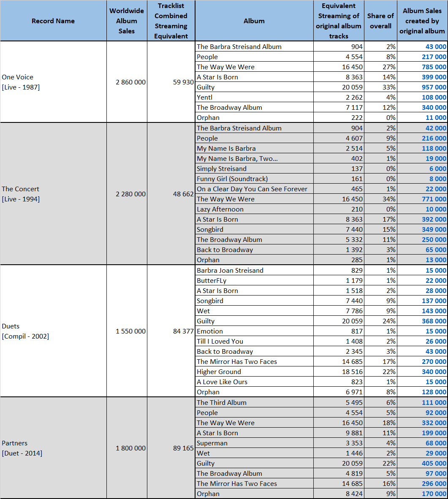Select 'On a Clear Day You Can See Forever'
The image size is (448, 499).
(x=254, y=189)
